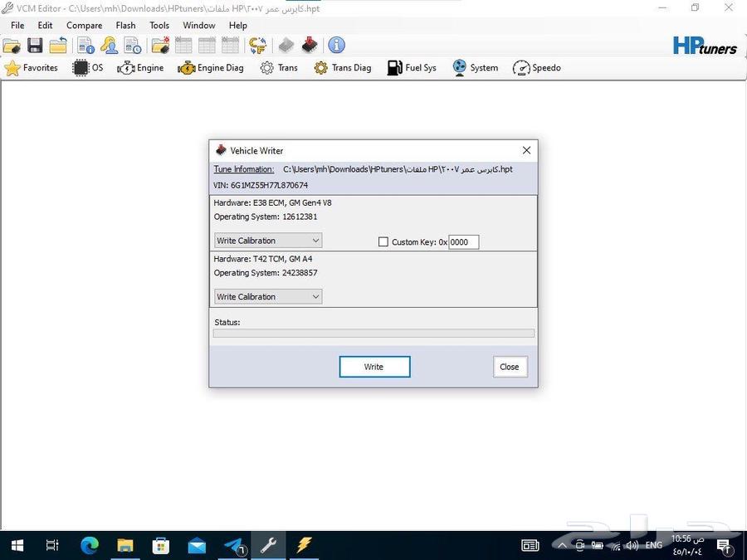The width and height of the screenshot is (747, 560).
Task: Open the news widget in taskbar
Action: point(530,545)
